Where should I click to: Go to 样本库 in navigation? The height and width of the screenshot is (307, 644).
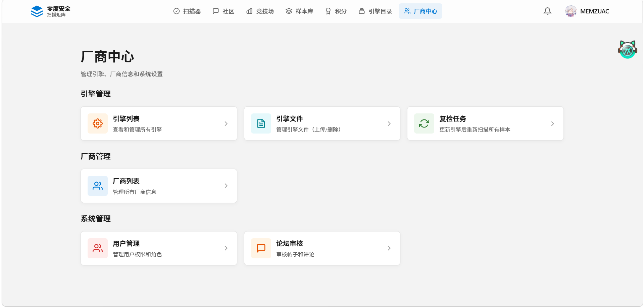click(299, 11)
